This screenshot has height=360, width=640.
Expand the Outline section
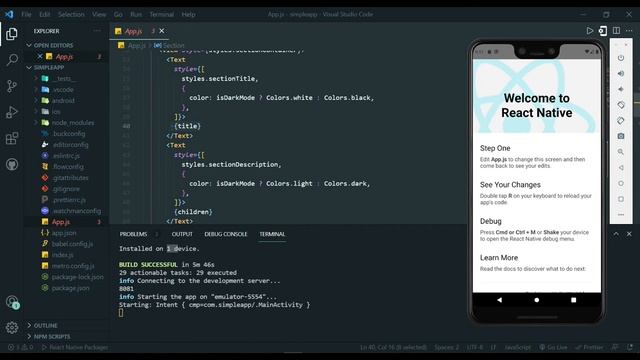coord(29,325)
